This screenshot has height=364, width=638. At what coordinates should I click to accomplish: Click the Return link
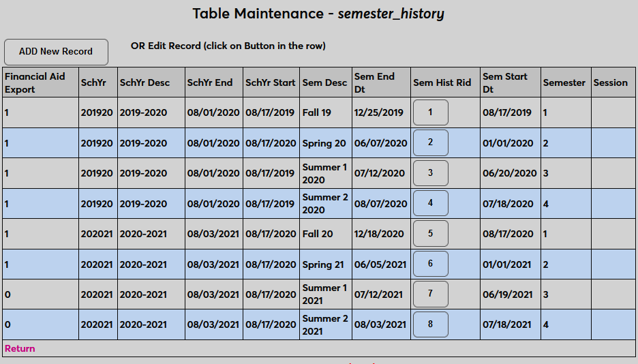[x=20, y=348]
